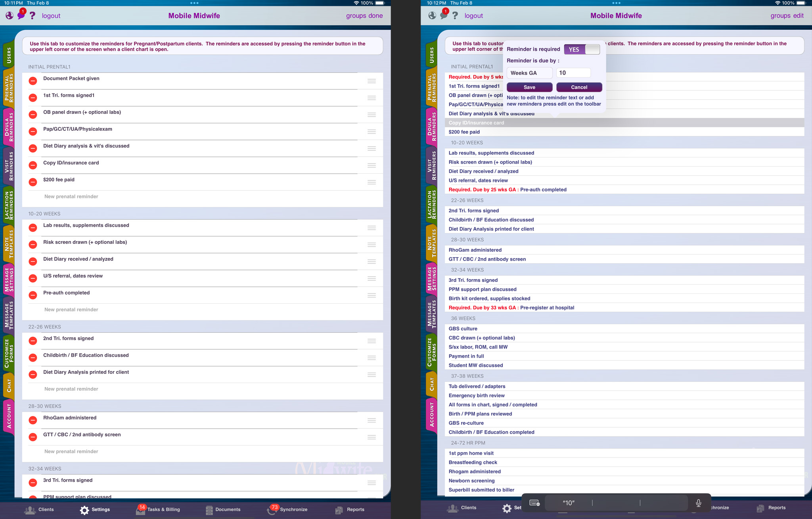Select 'GBS culture' reminder in right window
Screen dimensions: 812x519
[x=624, y=329]
